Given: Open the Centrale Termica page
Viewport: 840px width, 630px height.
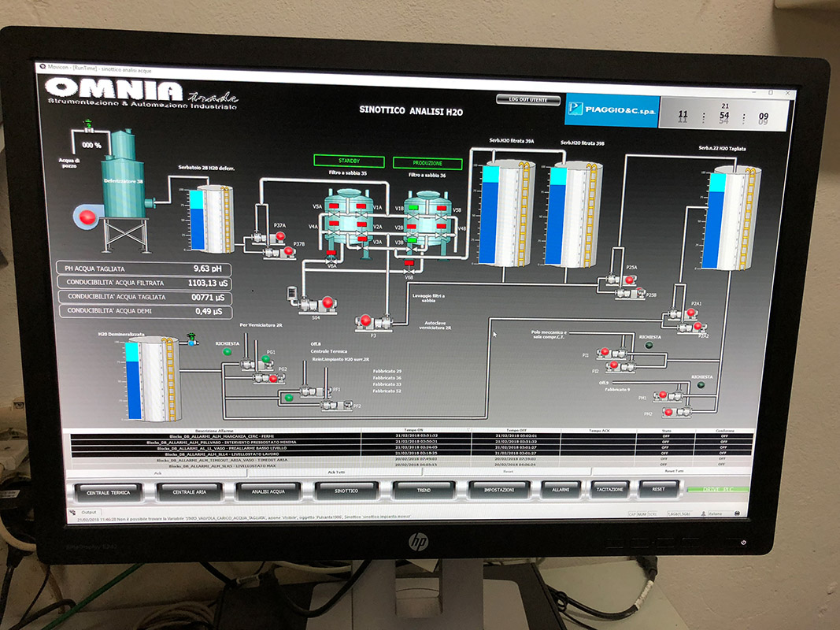Looking at the screenshot, I should click(x=109, y=491).
